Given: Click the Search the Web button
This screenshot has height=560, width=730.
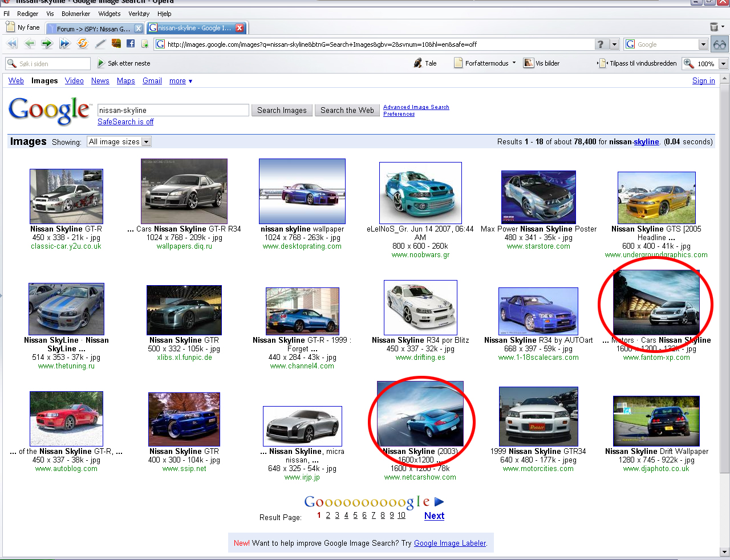Looking at the screenshot, I should 347,110.
